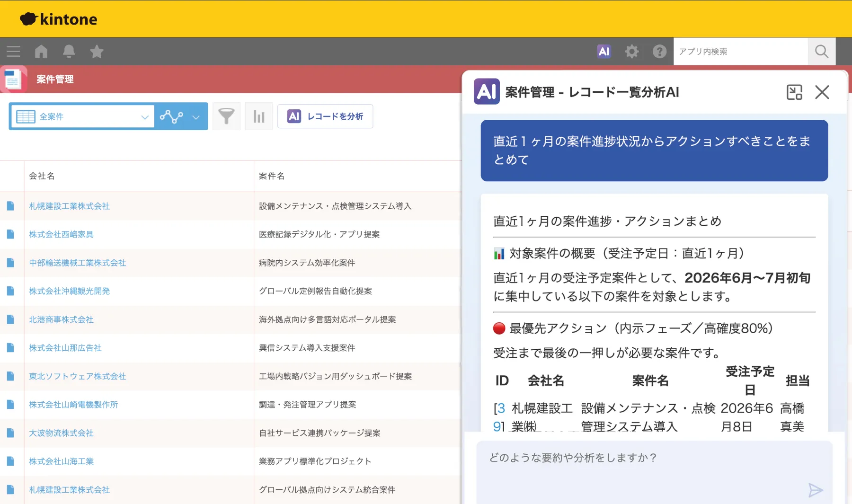The height and width of the screenshot is (504, 852).
Task: Click the 案件名 column header
Action: coord(272,176)
